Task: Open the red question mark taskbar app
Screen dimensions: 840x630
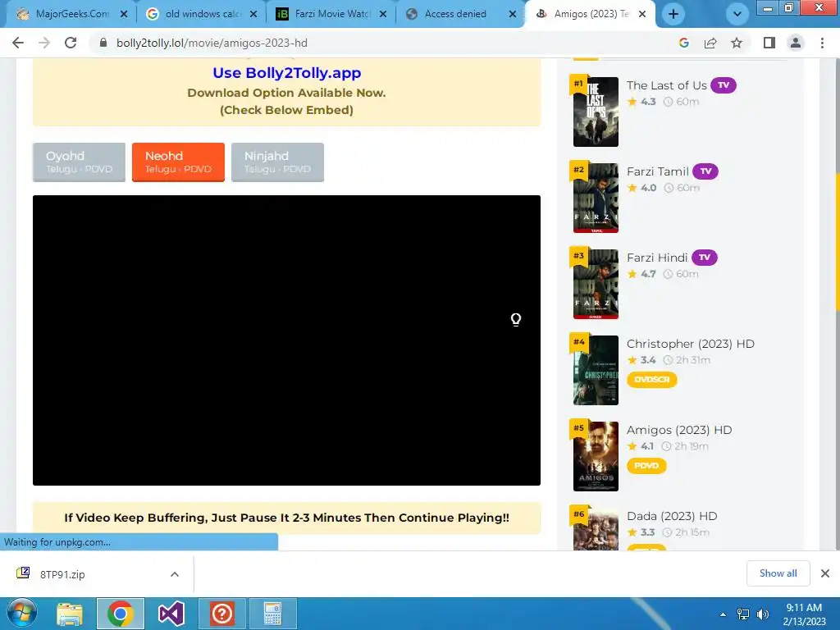Action: [221, 614]
